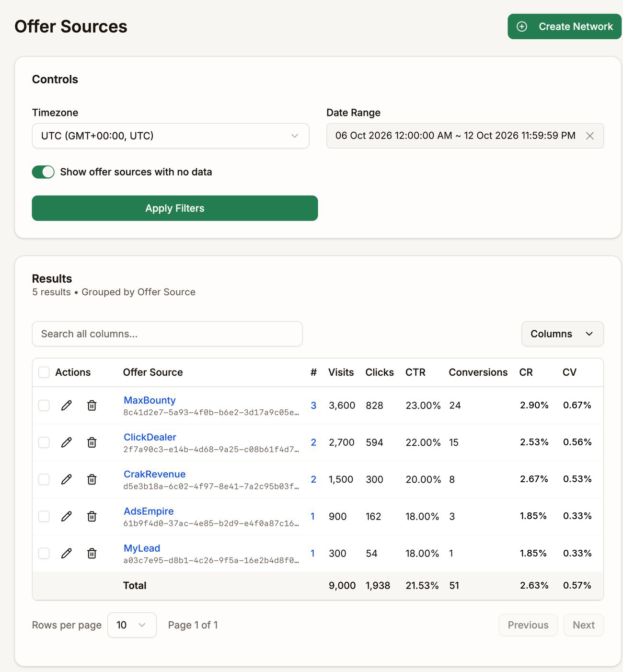Edit the CrakRevenue row
The height and width of the screenshot is (672, 623).
67,479
